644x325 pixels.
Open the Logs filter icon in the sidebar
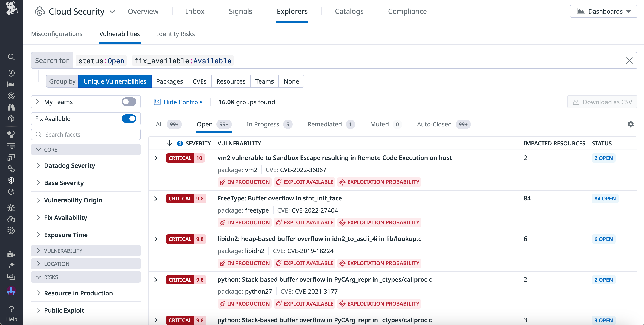11,145
